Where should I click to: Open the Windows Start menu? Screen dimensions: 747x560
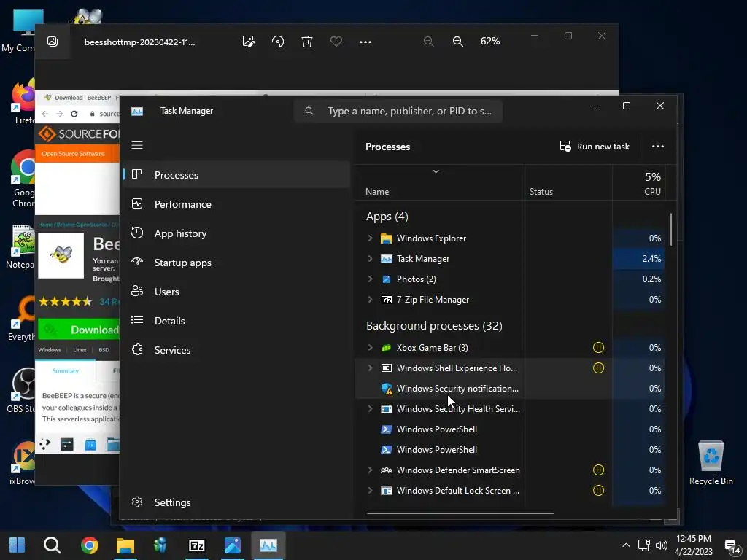[18, 545]
